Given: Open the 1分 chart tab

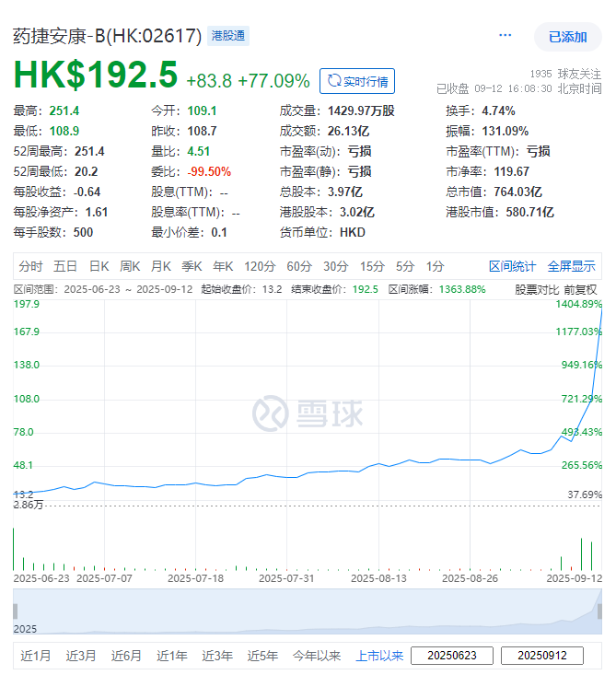Looking at the screenshot, I should tap(435, 266).
